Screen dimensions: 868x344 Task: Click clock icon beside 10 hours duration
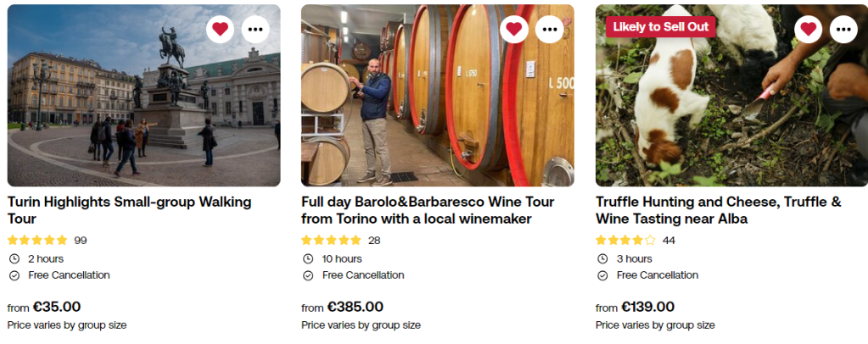click(308, 258)
